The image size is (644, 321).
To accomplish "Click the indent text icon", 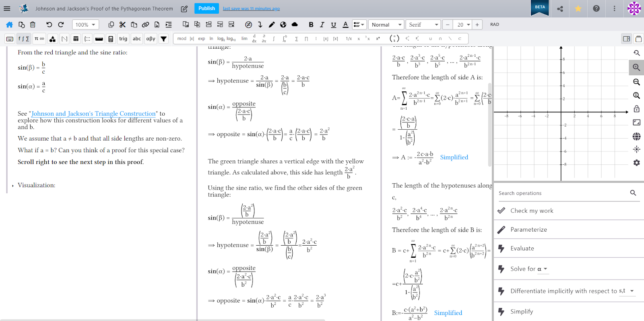I will coord(169,25).
